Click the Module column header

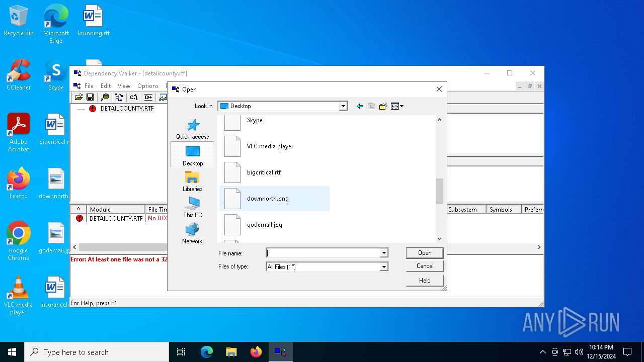pyautogui.click(x=116, y=210)
